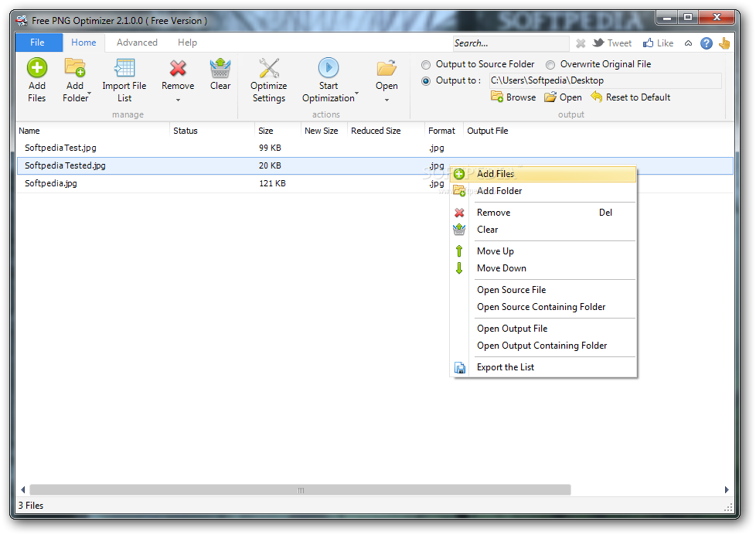Click in the Search field
This screenshot has width=756, height=535.
pos(511,43)
